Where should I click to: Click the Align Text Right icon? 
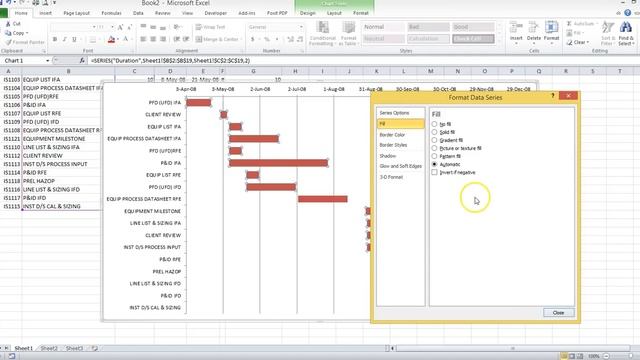coord(163,39)
